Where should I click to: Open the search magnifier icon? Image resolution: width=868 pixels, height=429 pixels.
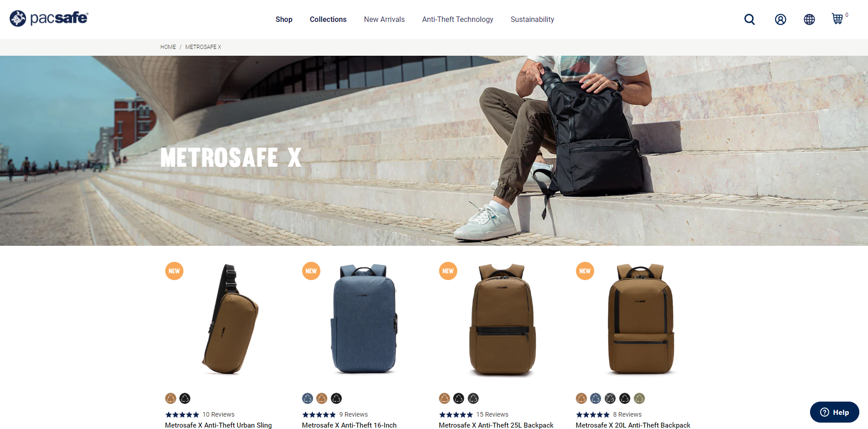[749, 19]
